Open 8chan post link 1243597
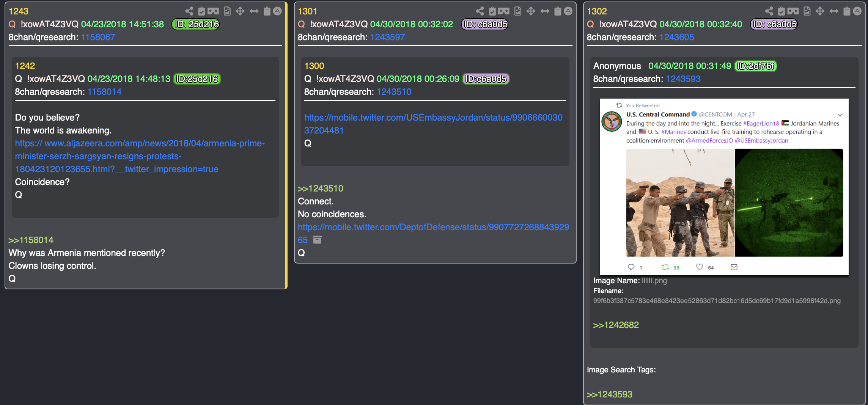868x405 pixels. [x=387, y=37]
